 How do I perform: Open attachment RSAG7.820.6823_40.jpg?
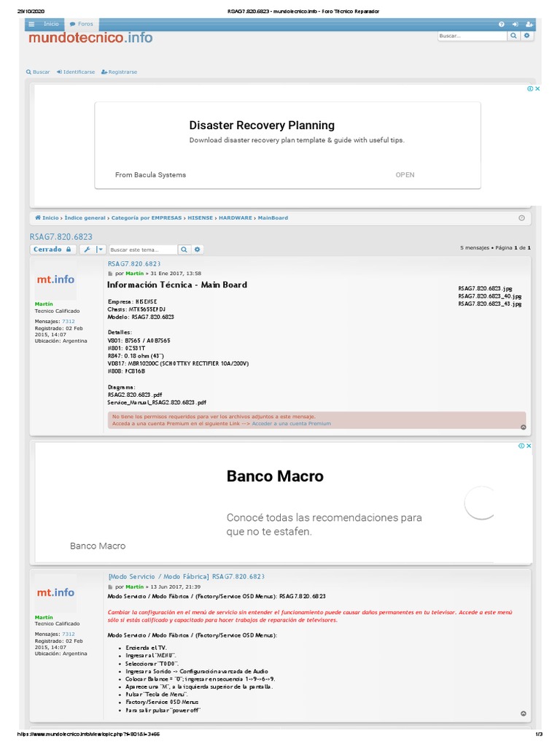pyautogui.click(x=489, y=296)
